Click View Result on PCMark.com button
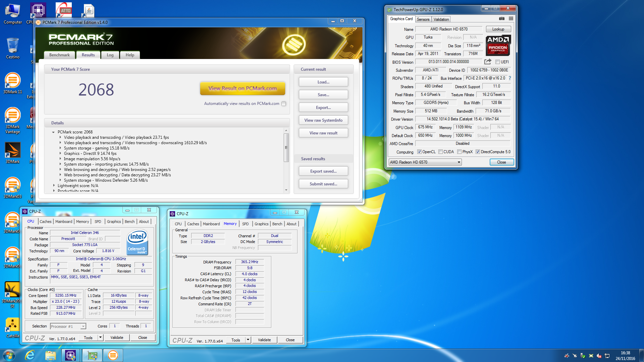Screen dimensions: 644x362 243,88
